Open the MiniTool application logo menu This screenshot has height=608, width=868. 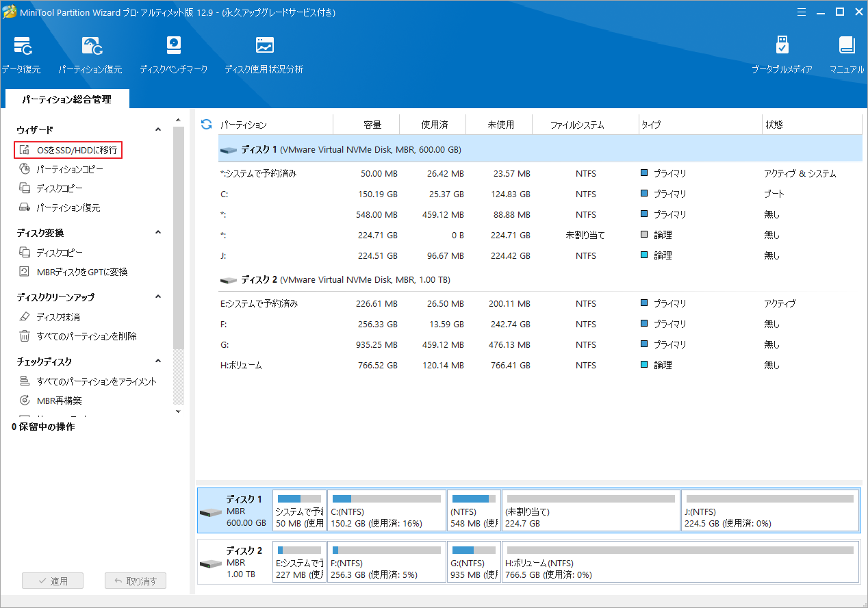pos(9,12)
